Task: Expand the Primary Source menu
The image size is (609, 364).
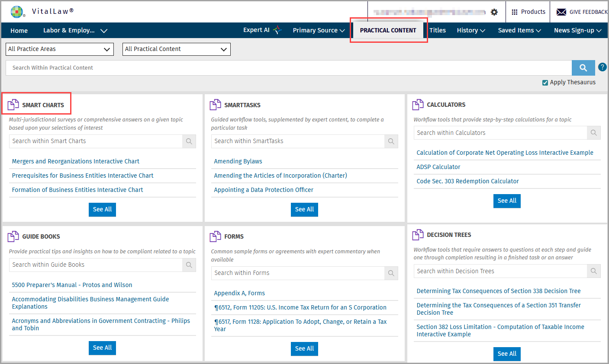Action: pos(319,30)
